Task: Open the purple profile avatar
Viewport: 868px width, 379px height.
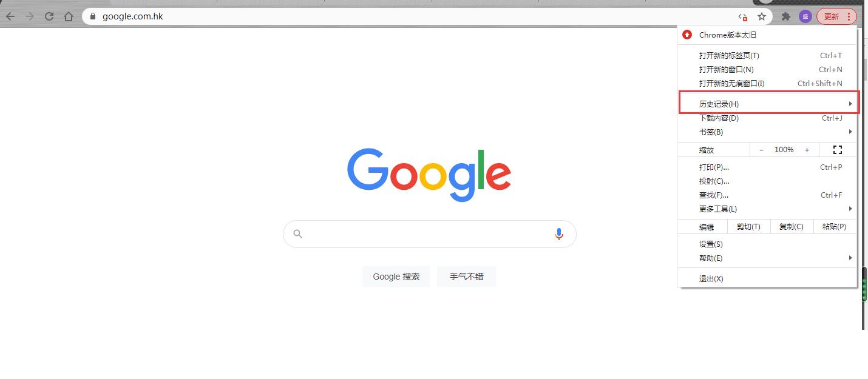Action: point(805,16)
